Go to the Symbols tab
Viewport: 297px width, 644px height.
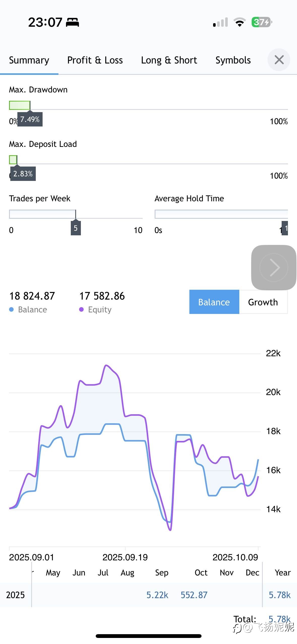pos(233,60)
